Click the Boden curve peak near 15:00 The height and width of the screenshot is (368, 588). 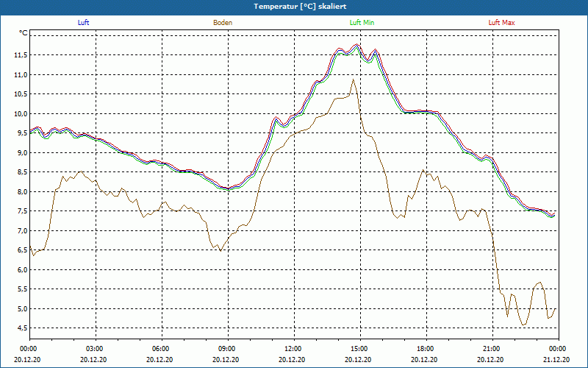353,79
